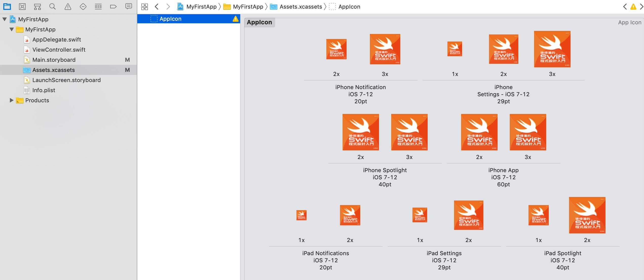Image resolution: width=644 pixels, height=280 pixels.
Task: Click the iPhone App iOS 7-12 60pt label
Action: coord(503,177)
